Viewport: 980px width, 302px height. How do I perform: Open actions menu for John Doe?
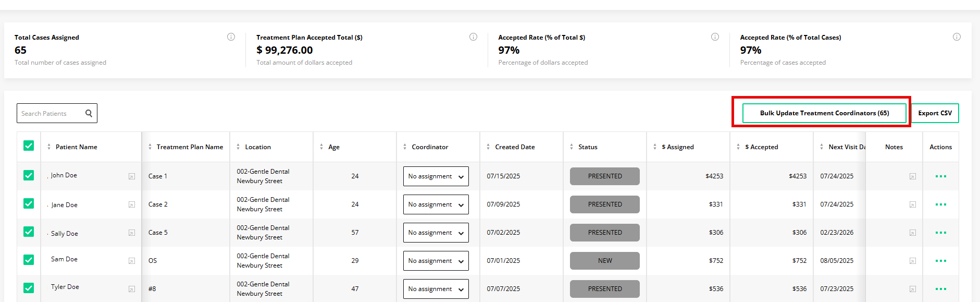(x=941, y=176)
